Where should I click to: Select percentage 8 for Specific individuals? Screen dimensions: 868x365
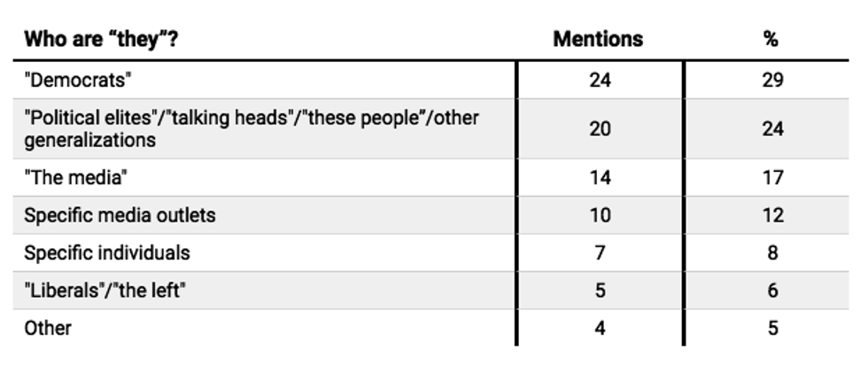click(772, 252)
